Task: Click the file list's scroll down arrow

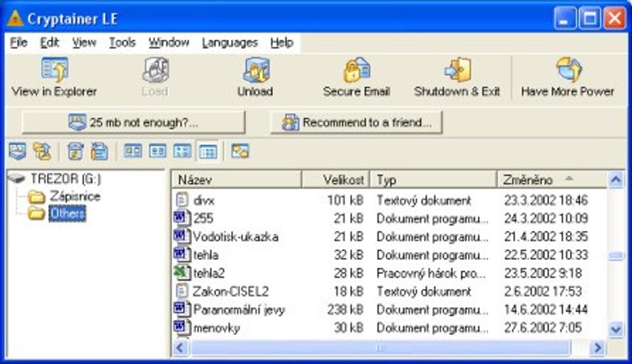Action: tap(616, 330)
